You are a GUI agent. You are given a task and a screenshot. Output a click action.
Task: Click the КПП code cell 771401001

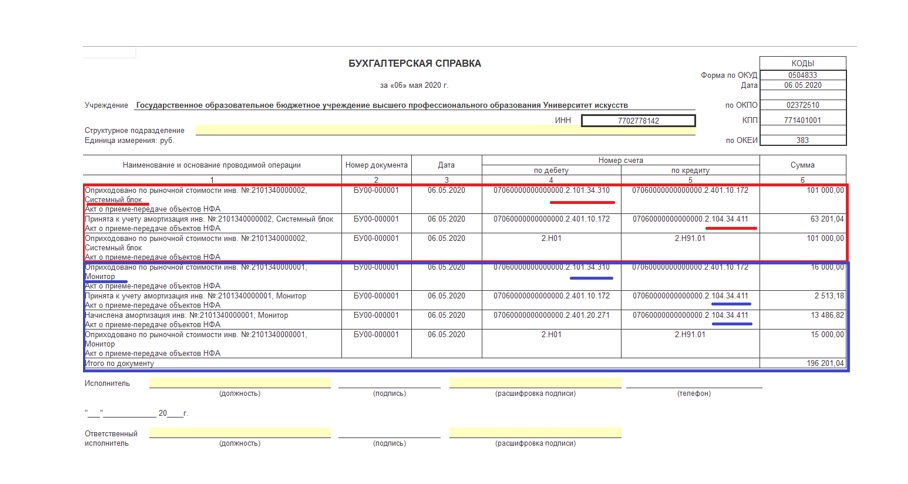[x=802, y=121]
